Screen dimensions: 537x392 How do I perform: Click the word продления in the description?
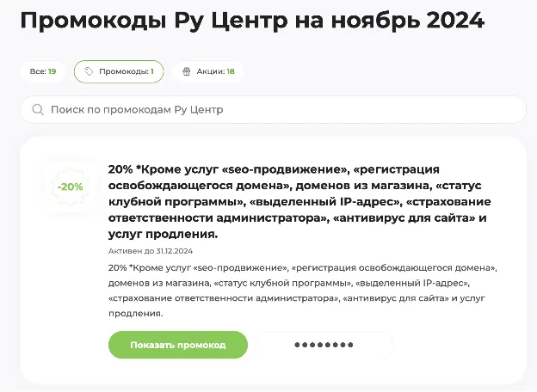(135, 313)
